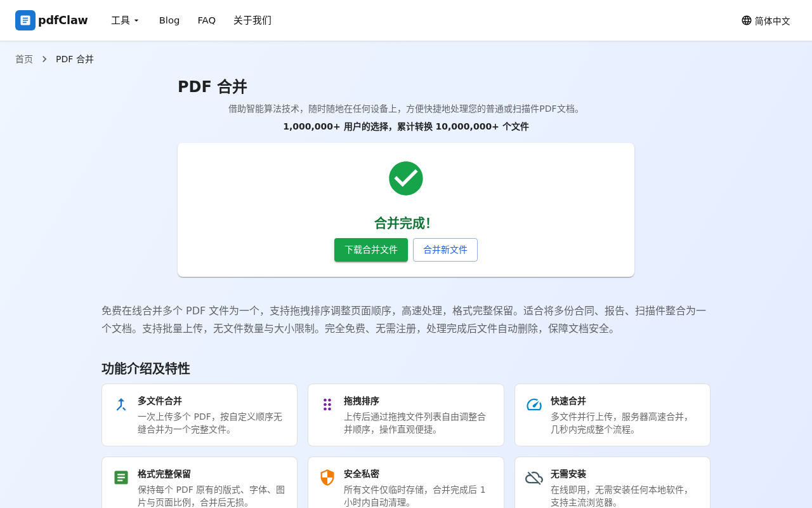This screenshot has width=812, height=508.
Task: Select the merge arrows icon beside 多文件合并
Action: click(121, 403)
